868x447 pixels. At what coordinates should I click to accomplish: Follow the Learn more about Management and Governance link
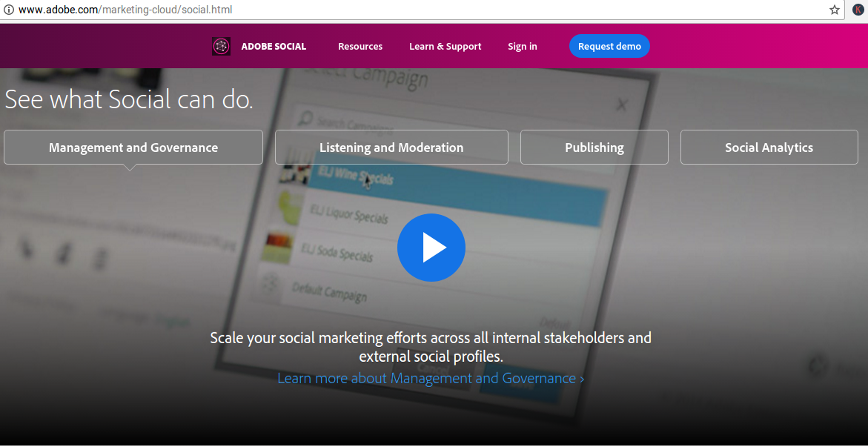431,378
